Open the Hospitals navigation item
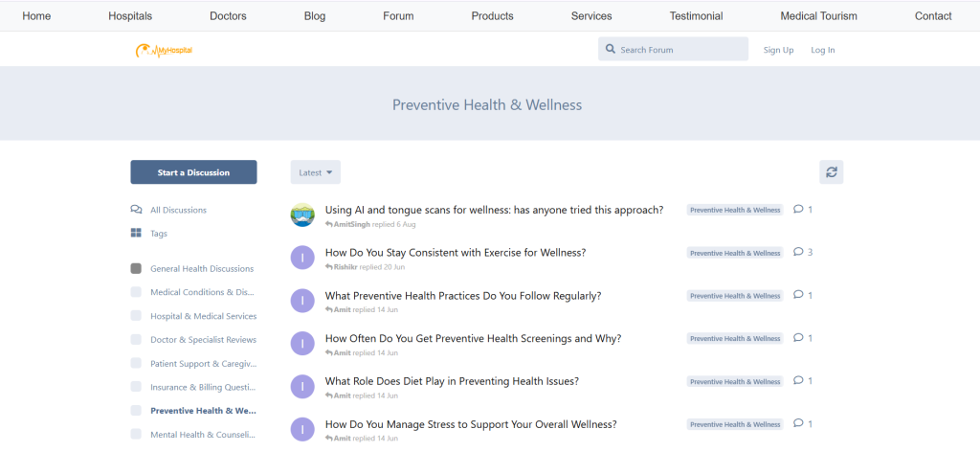 pyautogui.click(x=130, y=16)
